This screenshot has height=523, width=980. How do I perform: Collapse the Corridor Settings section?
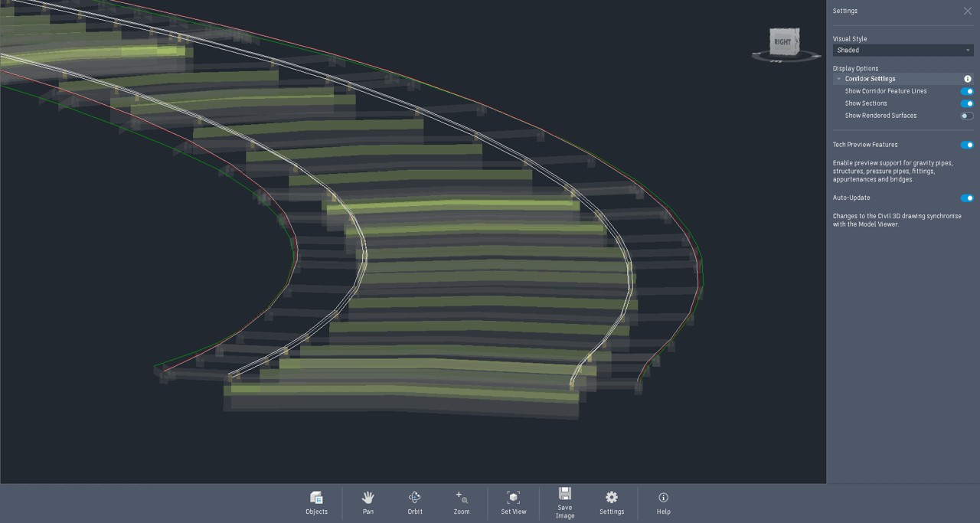point(839,79)
